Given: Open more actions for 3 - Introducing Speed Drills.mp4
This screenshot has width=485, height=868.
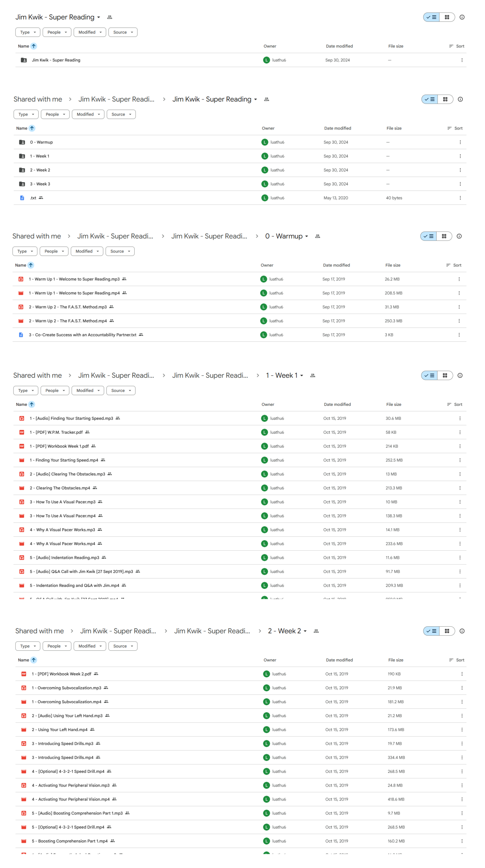Looking at the screenshot, I should 462,757.
